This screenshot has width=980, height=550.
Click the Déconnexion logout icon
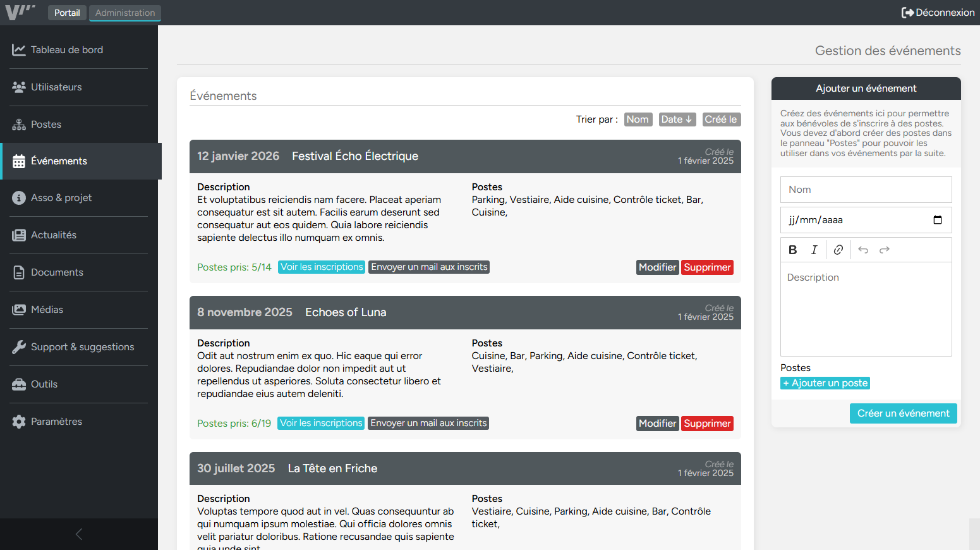(x=909, y=12)
